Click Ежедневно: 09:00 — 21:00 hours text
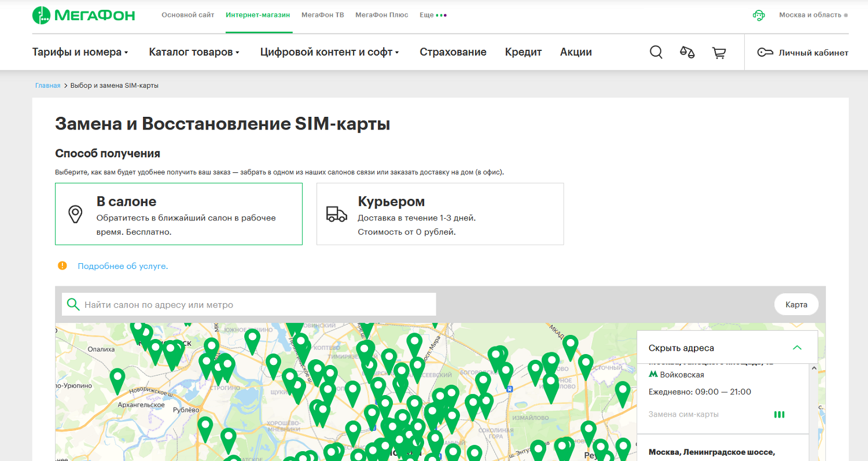Image resolution: width=868 pixels, height=461 pixels. click(700, 392)
